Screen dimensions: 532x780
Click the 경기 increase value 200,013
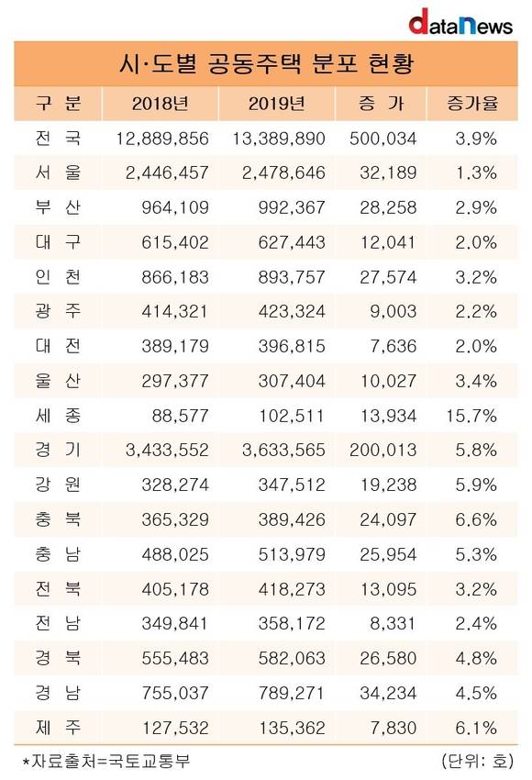(x=382, y=451)
